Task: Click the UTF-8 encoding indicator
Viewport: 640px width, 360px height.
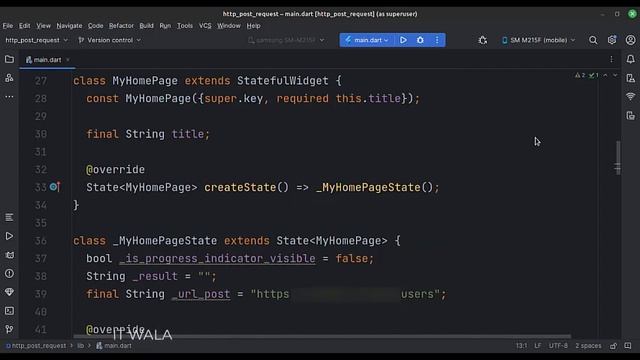Action: point(558,346)
